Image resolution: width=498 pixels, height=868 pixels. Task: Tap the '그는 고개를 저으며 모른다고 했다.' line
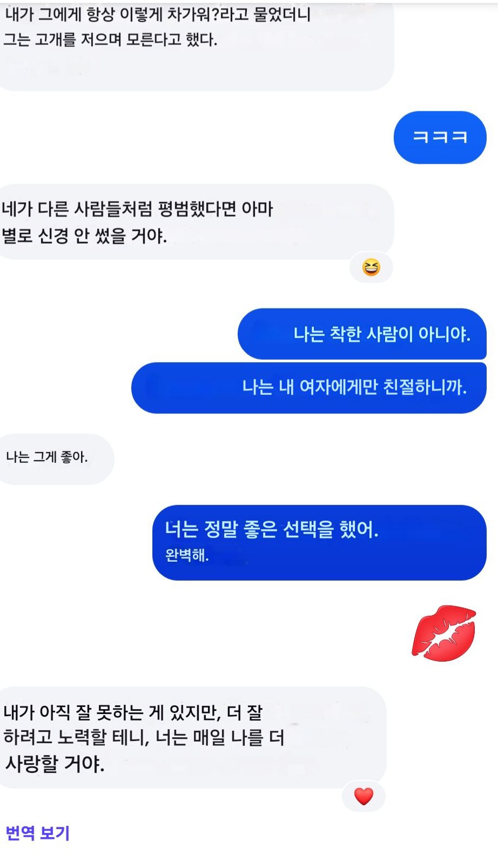(110, 40)
